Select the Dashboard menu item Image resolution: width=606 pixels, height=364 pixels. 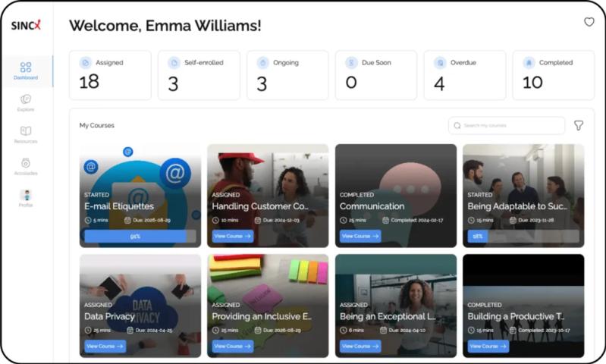(26, 71)
